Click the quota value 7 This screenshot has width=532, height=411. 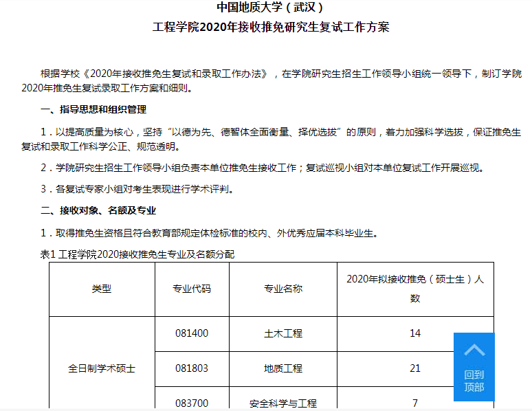pos(415,403)
